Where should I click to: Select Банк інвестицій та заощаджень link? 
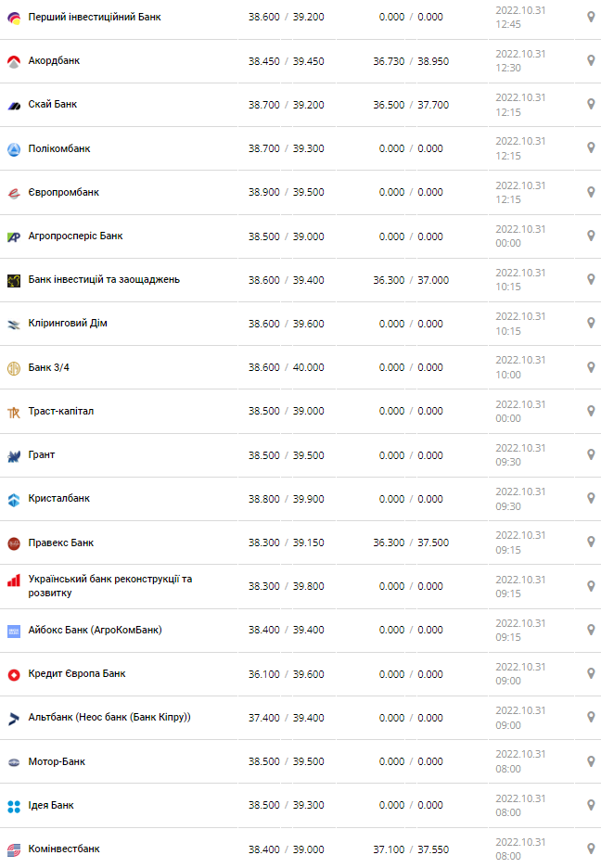(104, 279)
